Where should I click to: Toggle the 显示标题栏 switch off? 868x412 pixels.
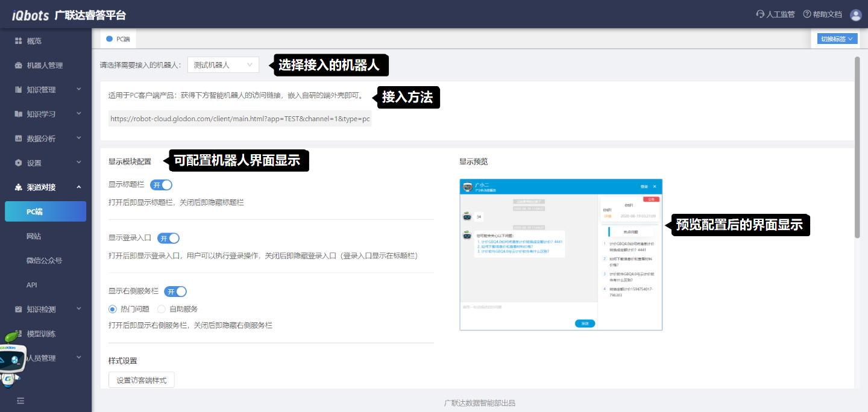pos(162,185)
